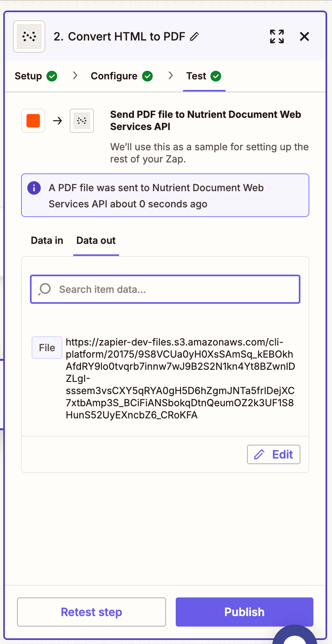Expand the step panel to fullscreen
The height and width of the screenshot is (644, 332).
[277, 36]
